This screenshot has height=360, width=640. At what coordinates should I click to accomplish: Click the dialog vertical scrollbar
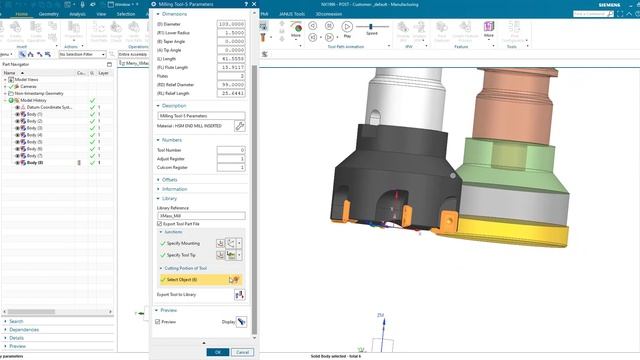coord(255,200)
